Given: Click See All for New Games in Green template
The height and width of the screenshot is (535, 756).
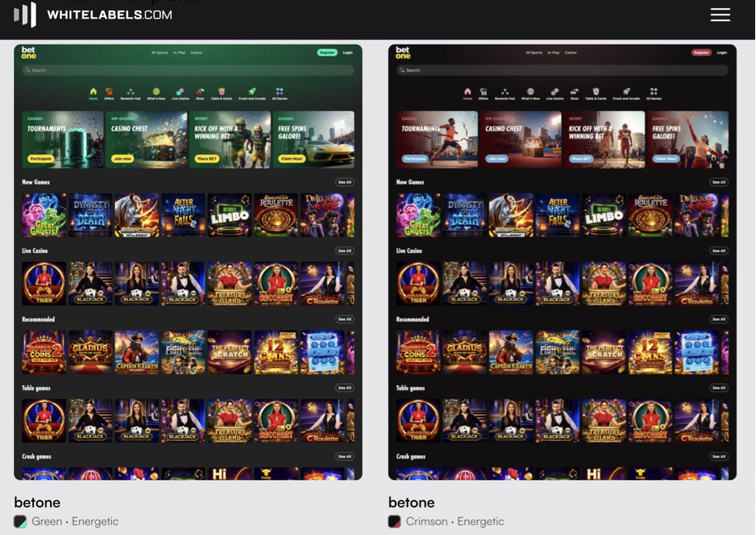Looking at the screenshot, I should point(344,182).
